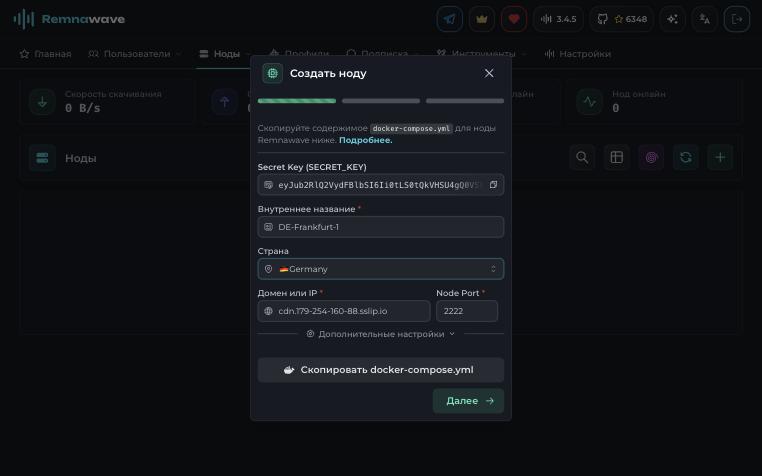This screenshot has height=476, width=762.
Task: Open the language translate icon
Action: point(705,19)
